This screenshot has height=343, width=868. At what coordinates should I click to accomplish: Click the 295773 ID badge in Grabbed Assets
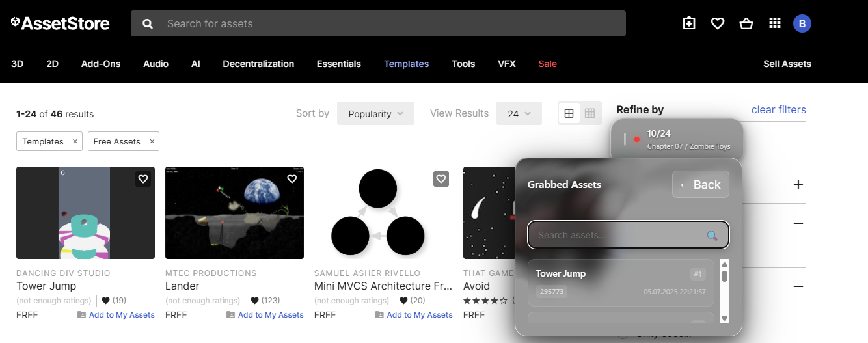point(552,292)
